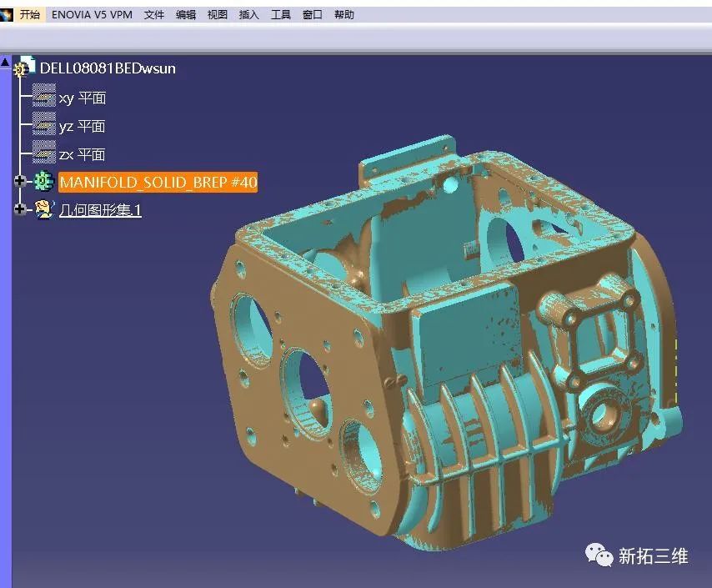Viewport: 712px width, 588px height.
Task: Click the green gear body icon
Action: point(43,181)
